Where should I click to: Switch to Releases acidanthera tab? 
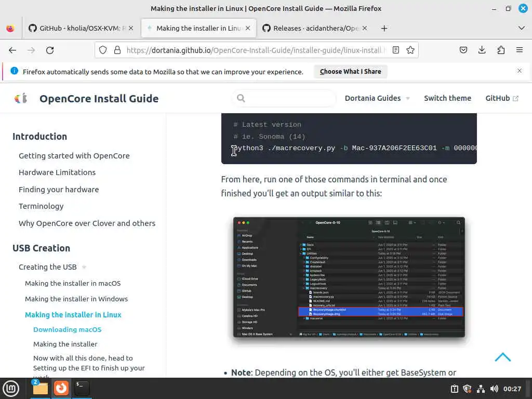(x=314, y=28)
